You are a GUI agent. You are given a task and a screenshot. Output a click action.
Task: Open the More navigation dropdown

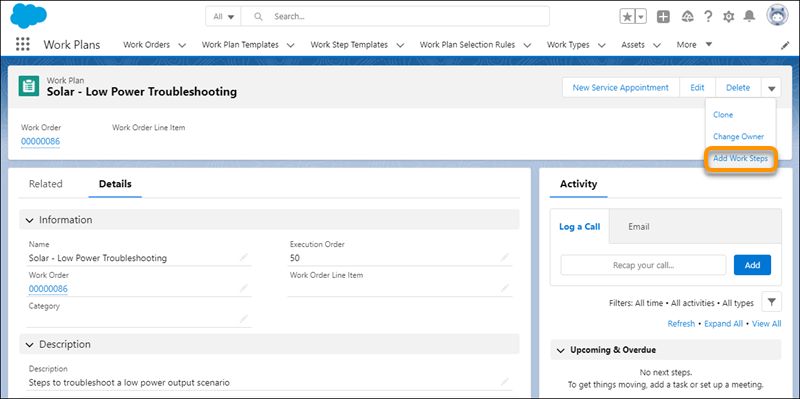coord(694,44)
